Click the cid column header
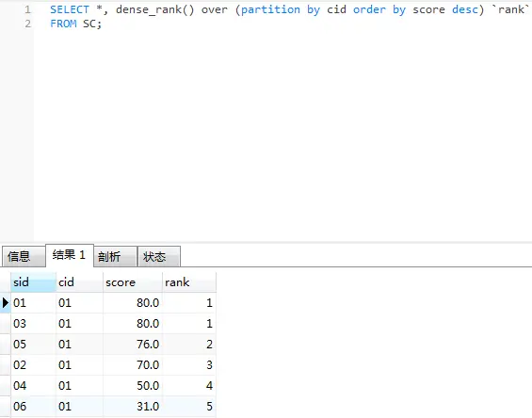The width and height of the screenshot is (532, 418). point(79,282)
